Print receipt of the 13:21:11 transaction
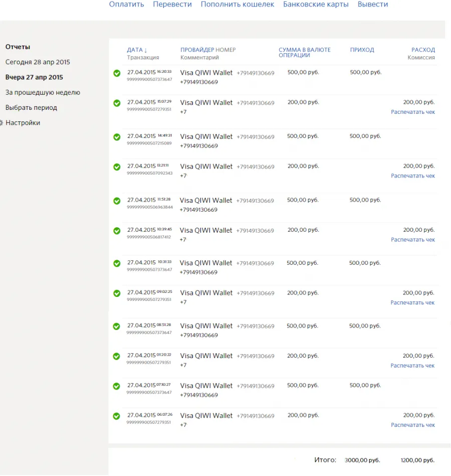Screen dimensions: 451x476 pyautogui.click(x=413, y=176)
